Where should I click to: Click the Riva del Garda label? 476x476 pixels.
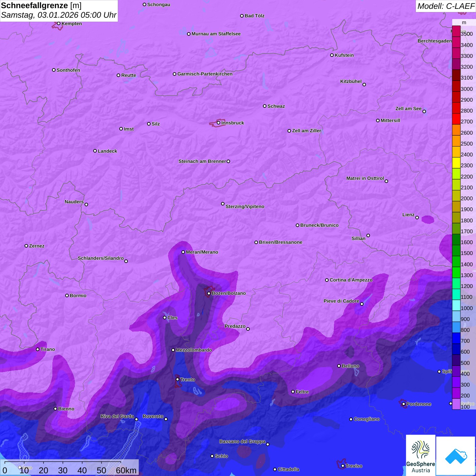[x=117, y=416]
